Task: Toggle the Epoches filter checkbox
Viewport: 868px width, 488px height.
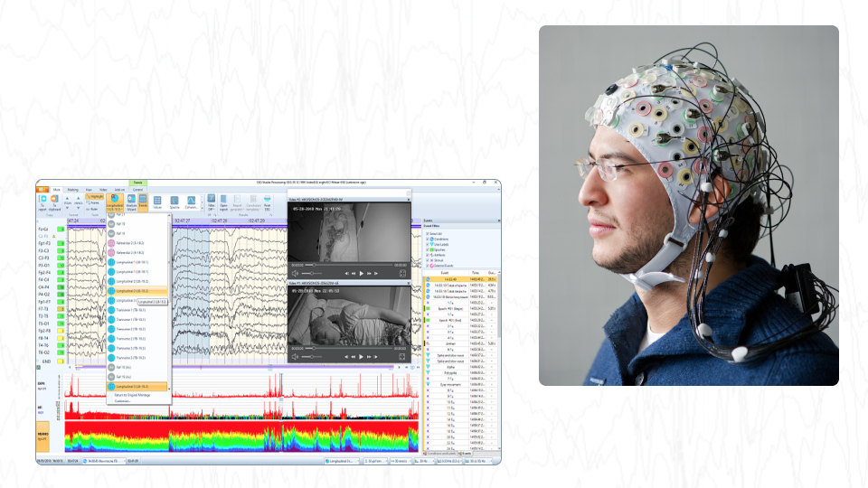Action: coord(428,249)
